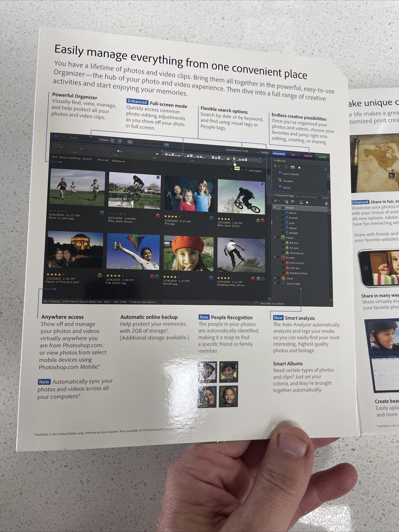
Task: Click the blue back arrow in Organizer toolbar
Action: click(56, 136)
